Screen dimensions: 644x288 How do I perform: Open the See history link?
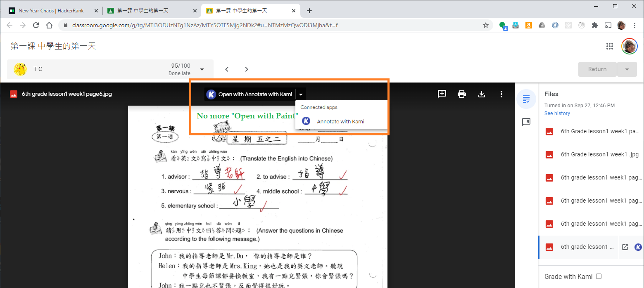coord(557,113)
